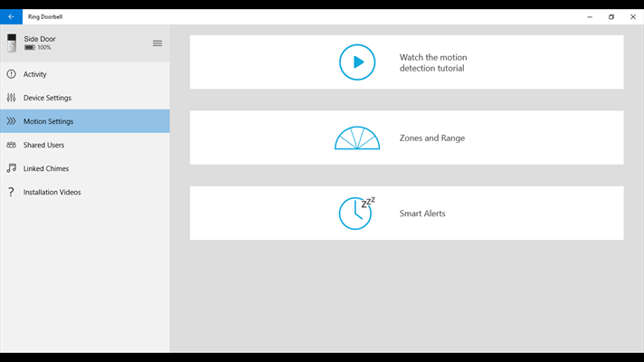The image size is (644, 362).
Task: Close the Ring Doorbell window
Action: (633, 17)
